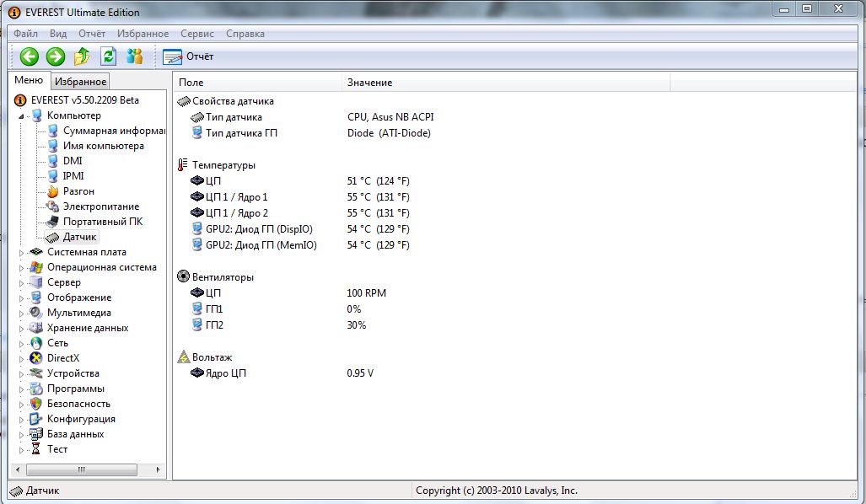Click the Отображение monitor icon
Viewport: 866px width, 504px height.
(x=36, y=298)
